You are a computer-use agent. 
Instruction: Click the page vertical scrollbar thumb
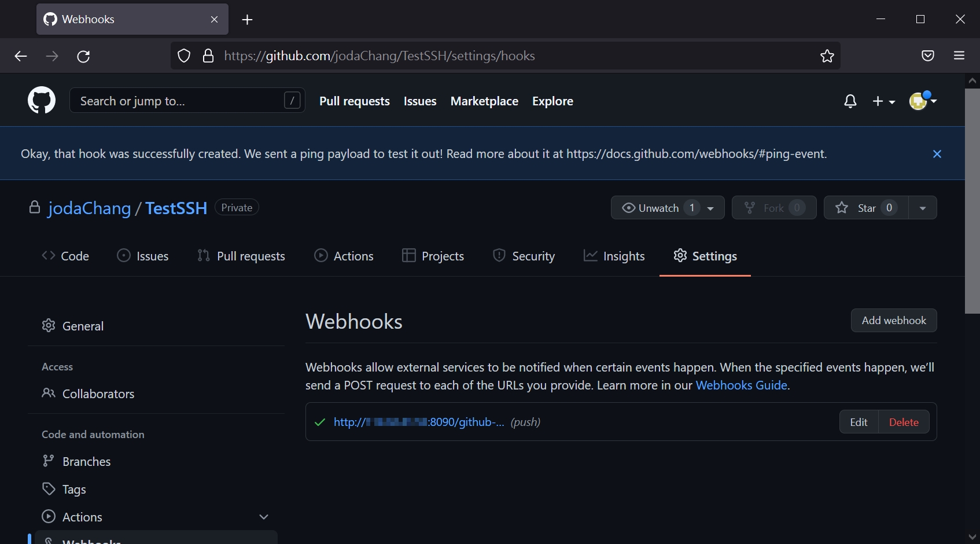(972, 201)
